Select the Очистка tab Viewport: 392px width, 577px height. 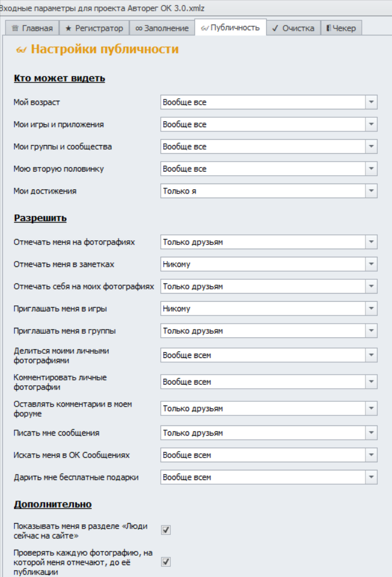coord(293,28)
